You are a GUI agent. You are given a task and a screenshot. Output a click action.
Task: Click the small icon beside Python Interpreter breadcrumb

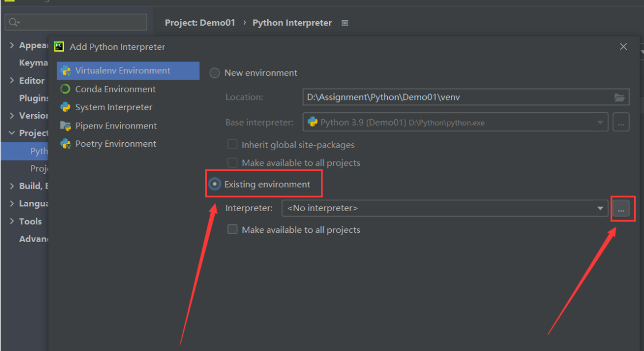click(x=345, y=23)
